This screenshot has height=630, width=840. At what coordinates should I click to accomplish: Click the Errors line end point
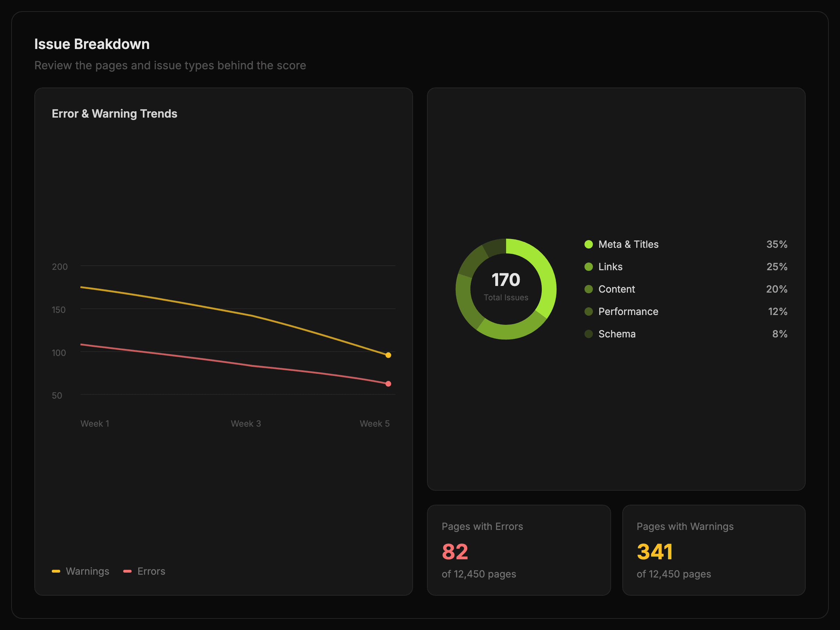click(x=388, y=384)
